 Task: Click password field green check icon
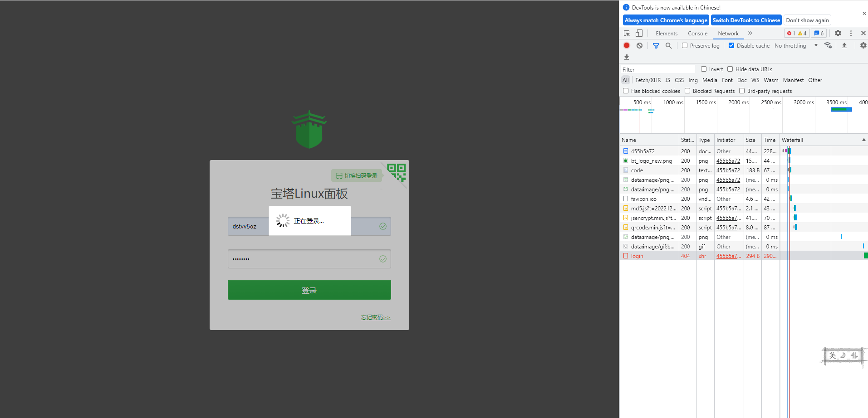(x=383, y=259)
